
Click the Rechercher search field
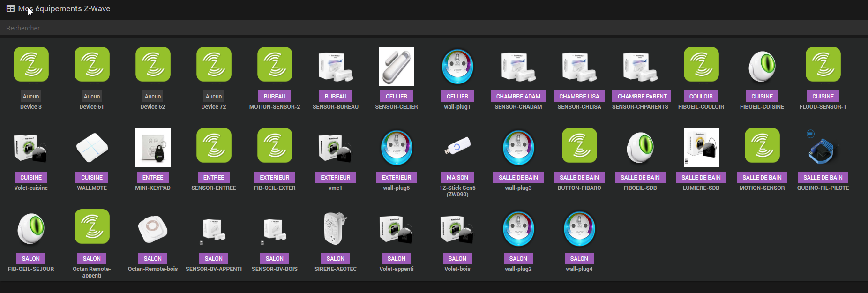point(434,28)
